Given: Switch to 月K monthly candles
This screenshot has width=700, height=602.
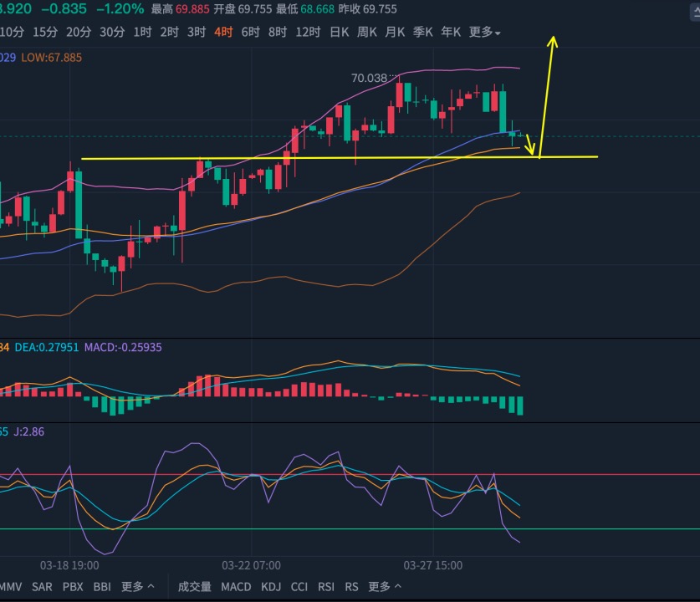Looking at the screenshot, I should click(x=395, y=32).
